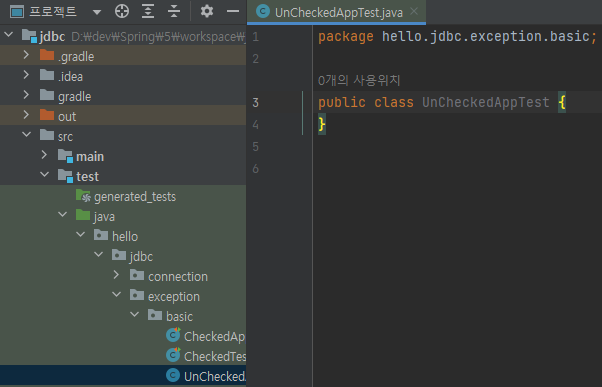Select the hello package icon
This screenshot has height=387, width=602.
pyautogui.click(x=101, y=235)
